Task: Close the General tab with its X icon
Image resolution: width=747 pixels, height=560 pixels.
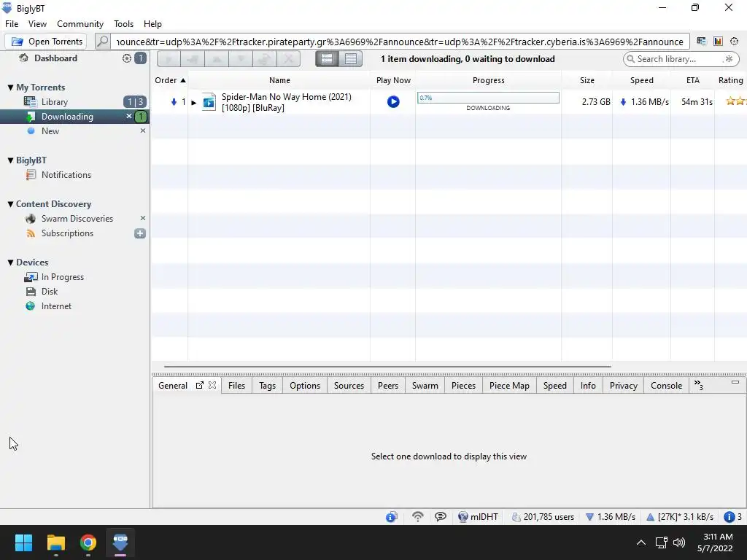Action: (x=212, y=385)
